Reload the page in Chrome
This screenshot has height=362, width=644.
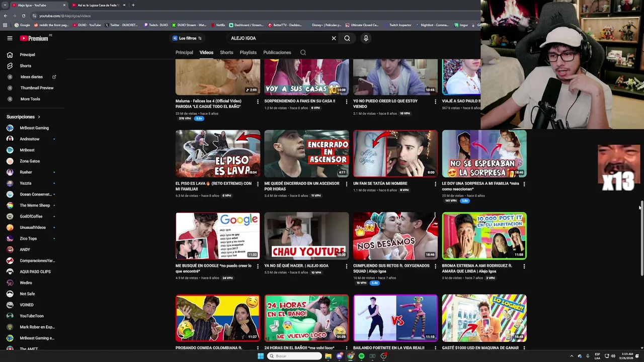23,16
